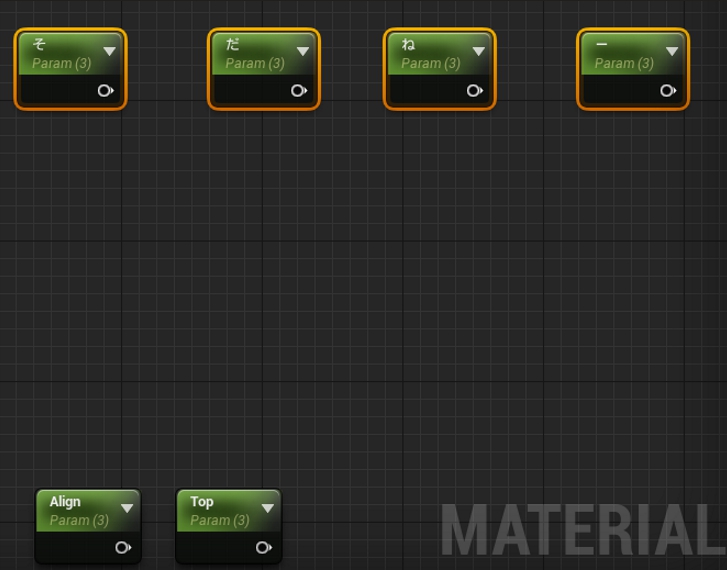Click Param (3) label under Top
727x570 pixels.
pos(220,520)
